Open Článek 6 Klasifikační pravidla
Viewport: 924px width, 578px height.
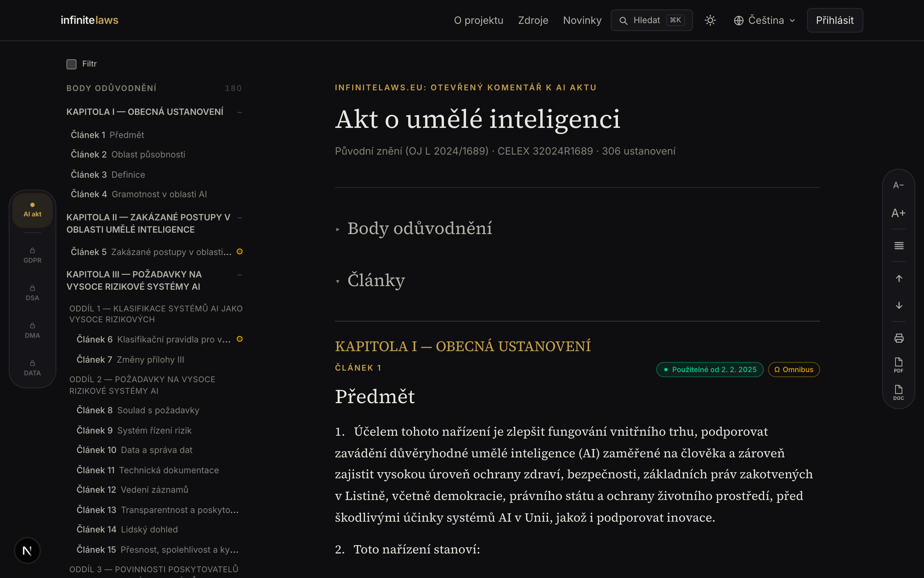(153, 340)
